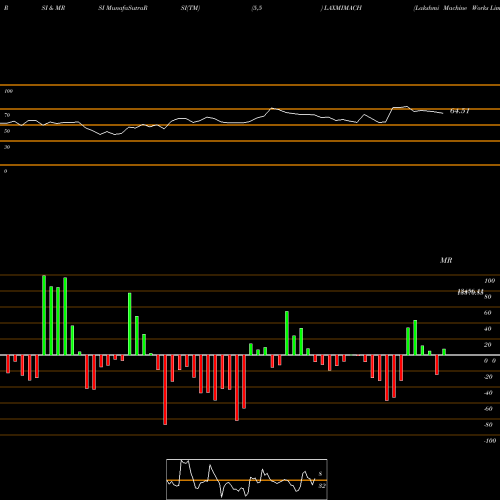
Task: Click the LAXMIMACH ticker symbol in header
Action: pos(343,8)
